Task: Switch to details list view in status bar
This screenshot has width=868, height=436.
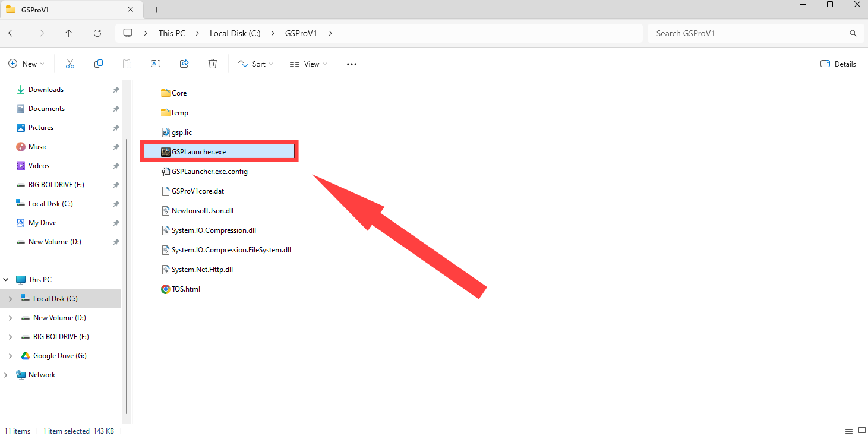Action: pyautogui.click(x=848, y=431)
